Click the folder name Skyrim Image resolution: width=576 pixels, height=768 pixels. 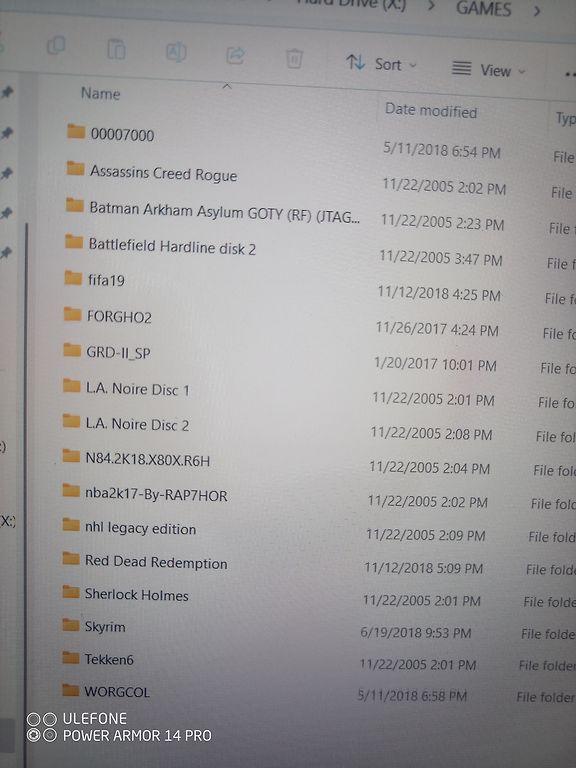point(105,626)
